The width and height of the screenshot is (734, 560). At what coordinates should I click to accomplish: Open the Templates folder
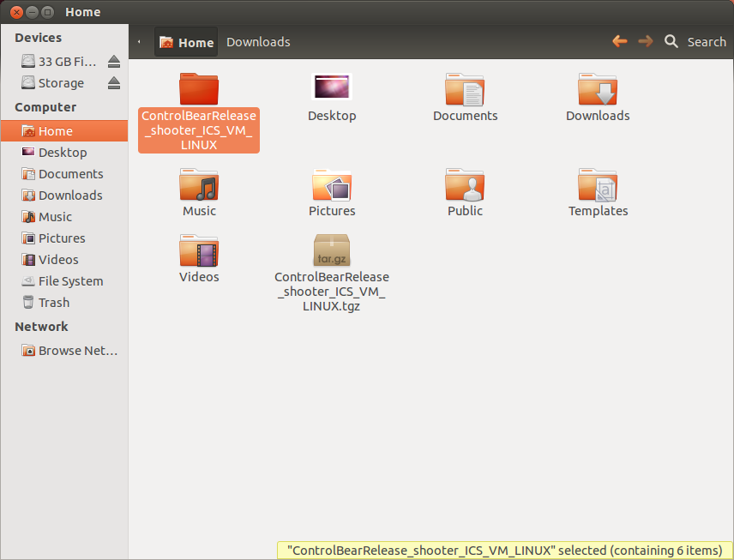click(x=598, y=185)
